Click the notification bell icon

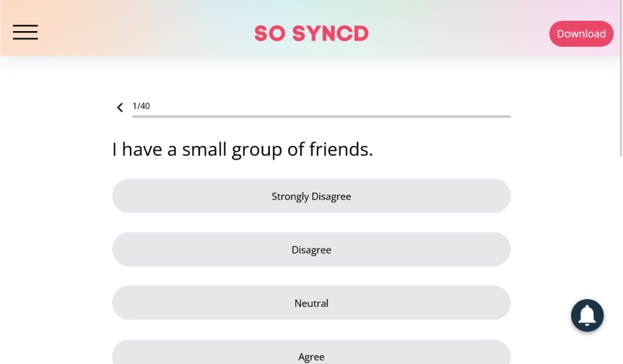[x=587, y=315]
